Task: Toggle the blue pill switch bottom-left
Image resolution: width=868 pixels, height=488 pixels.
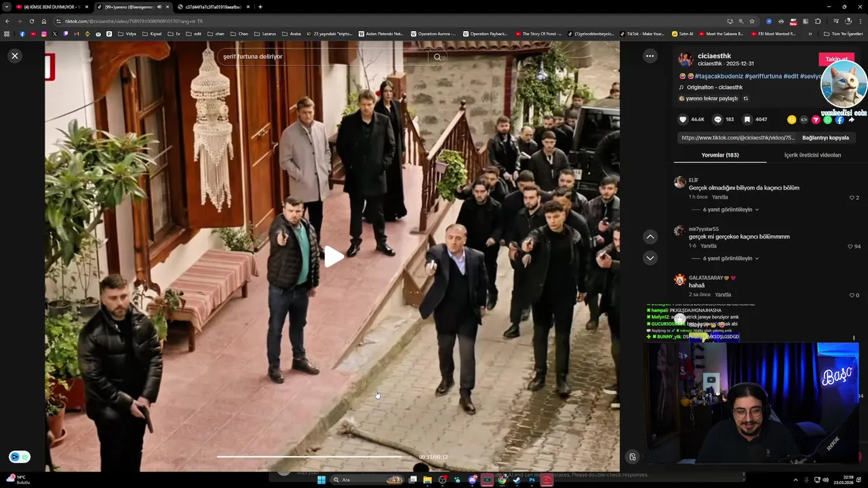Action: tap(19, 457)
